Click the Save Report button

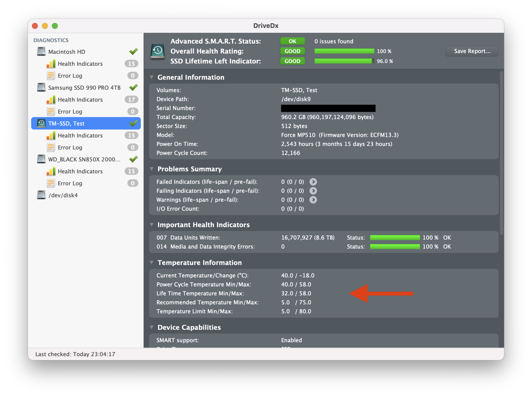(x=472, y=51)
